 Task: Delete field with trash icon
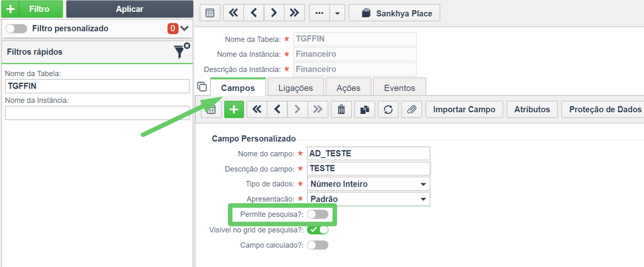pos(341,109)
